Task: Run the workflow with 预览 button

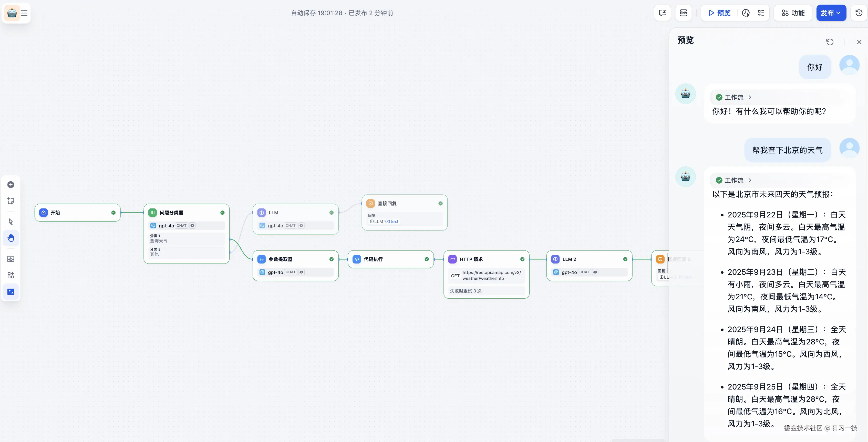Action: [x=718, y=13]
